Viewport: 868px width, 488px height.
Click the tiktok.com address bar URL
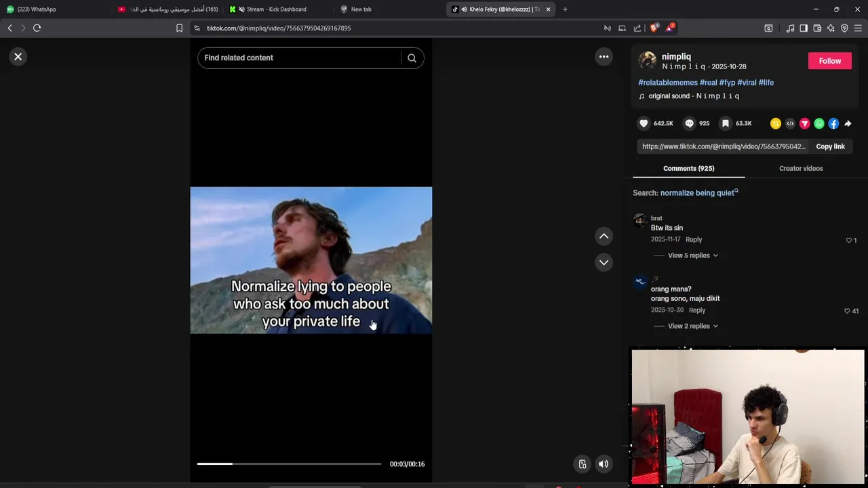[x=279, y=28]
